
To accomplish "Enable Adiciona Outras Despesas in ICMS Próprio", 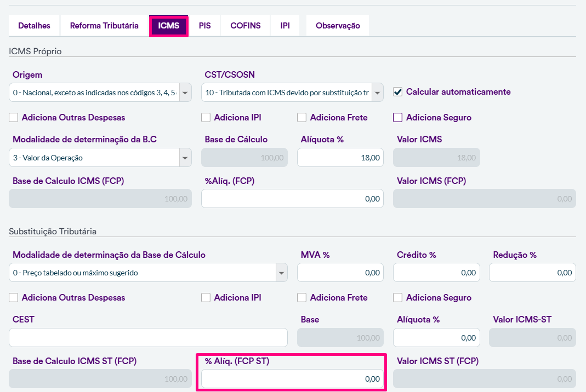I will [x=14, y=118].
